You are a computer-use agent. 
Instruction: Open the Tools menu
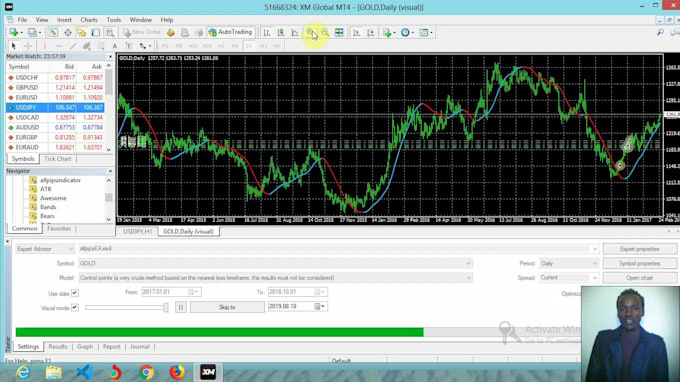114,20
